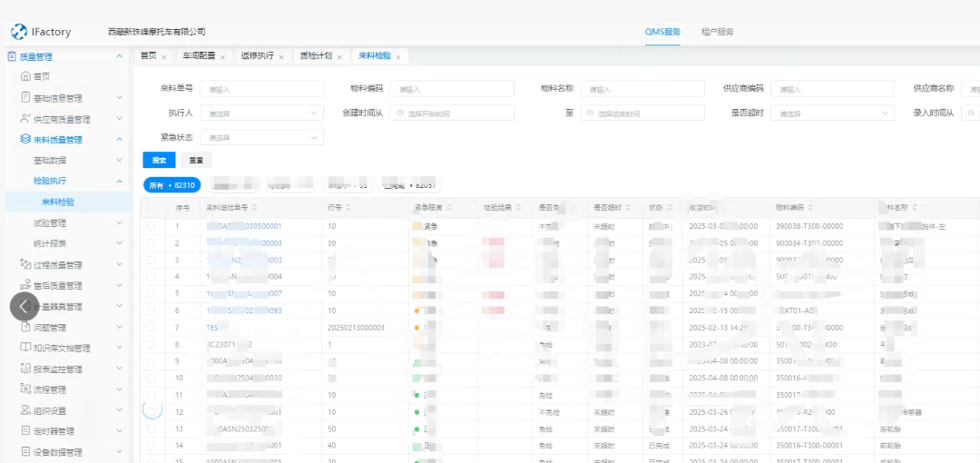The image size is (980, 463).
Task: Tick the checkbox for row 1
Action: coord(151,226)
